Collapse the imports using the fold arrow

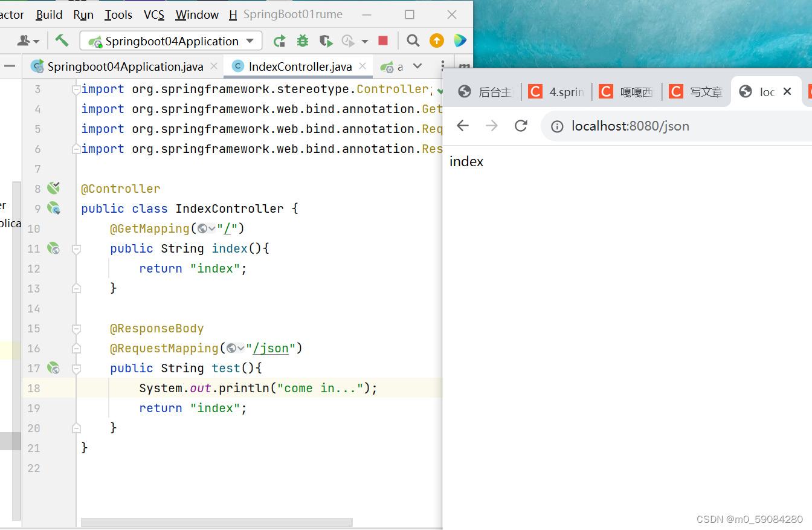click(x=76, y=89)
